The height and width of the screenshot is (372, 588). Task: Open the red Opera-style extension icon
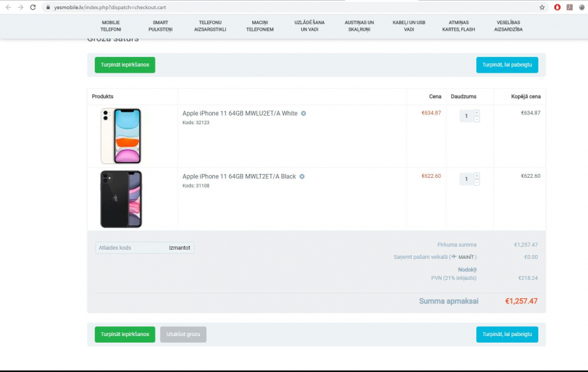(557, 7)
